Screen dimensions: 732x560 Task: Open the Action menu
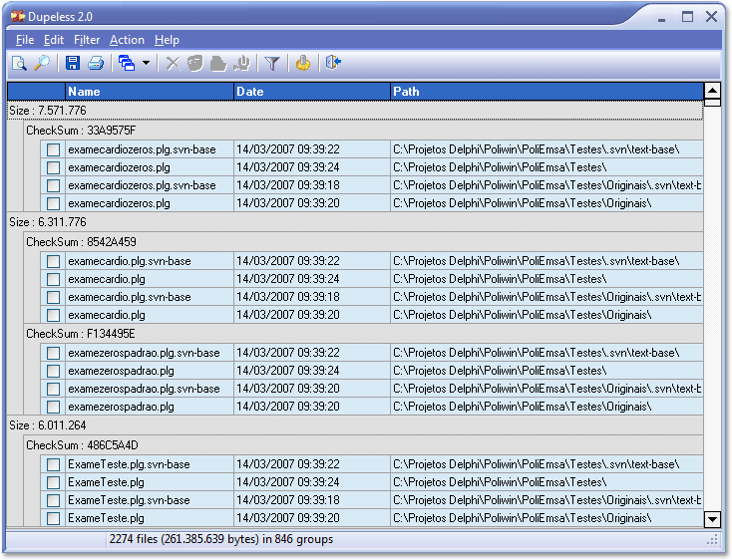127,40
